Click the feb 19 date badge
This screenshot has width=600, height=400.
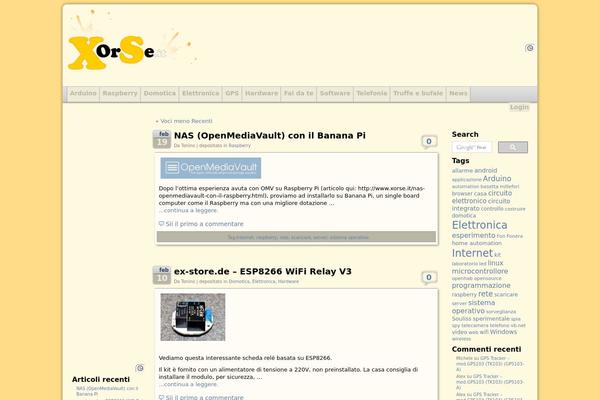[x=162, y=139]
